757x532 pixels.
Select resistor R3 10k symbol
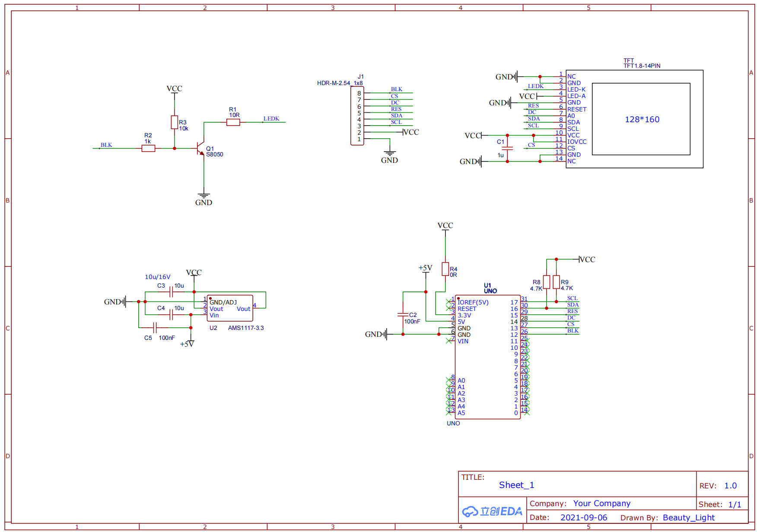[175, 122]
